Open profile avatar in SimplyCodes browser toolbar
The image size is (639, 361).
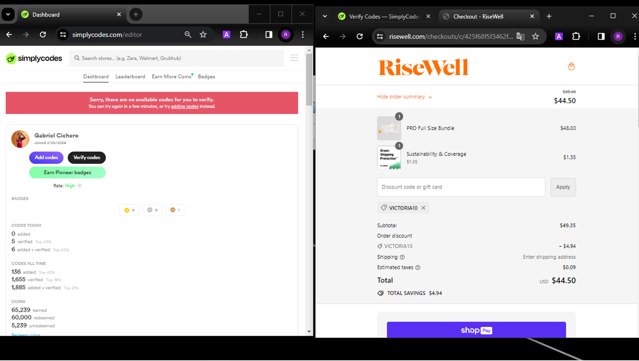pyautogui.click(x=286, y=35)
